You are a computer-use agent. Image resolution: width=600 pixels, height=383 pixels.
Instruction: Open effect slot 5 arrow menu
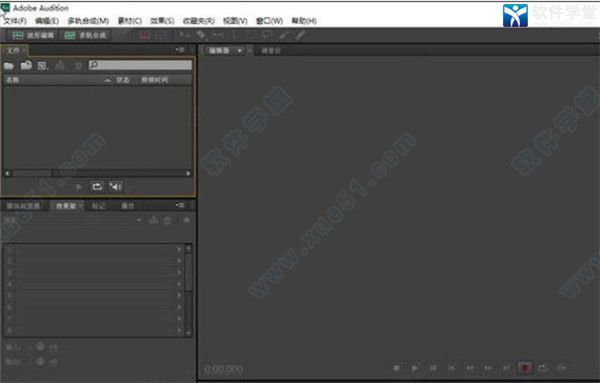point(179,295)
